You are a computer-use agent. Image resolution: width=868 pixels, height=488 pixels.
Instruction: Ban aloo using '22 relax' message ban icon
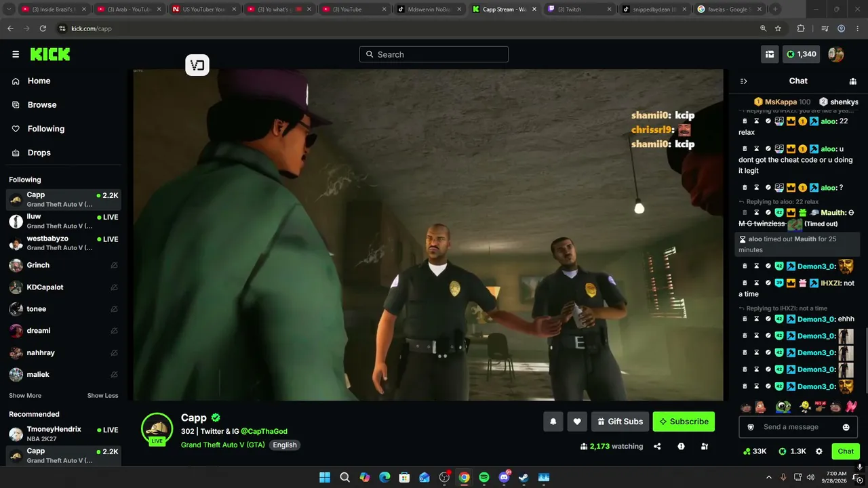pos(768,121)
